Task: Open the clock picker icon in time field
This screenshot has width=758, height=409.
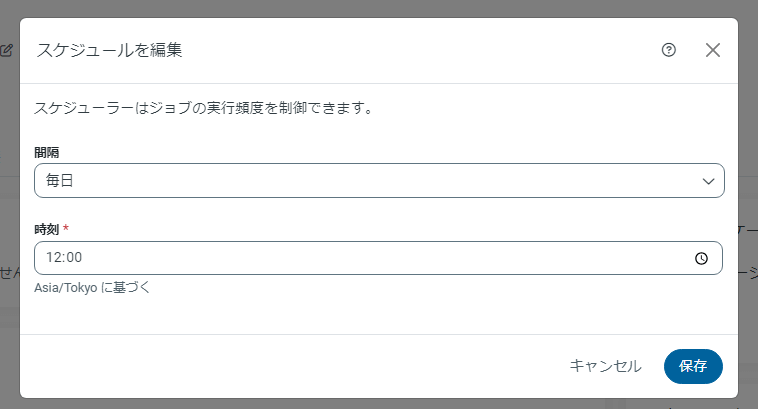Action: tap(702, 258)
